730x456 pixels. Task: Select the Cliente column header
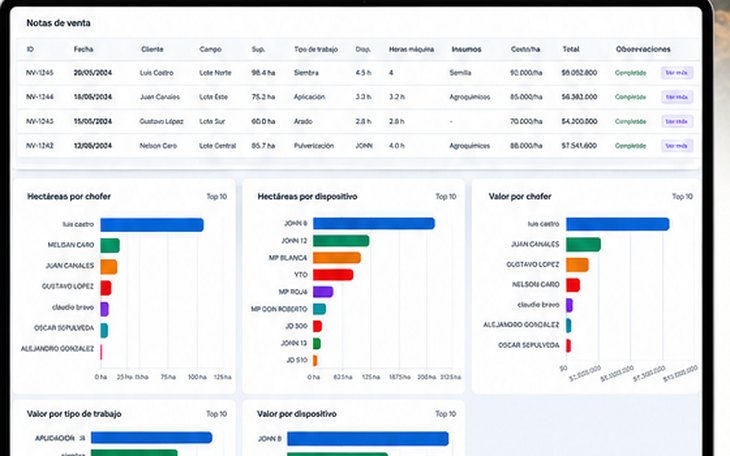152,49
